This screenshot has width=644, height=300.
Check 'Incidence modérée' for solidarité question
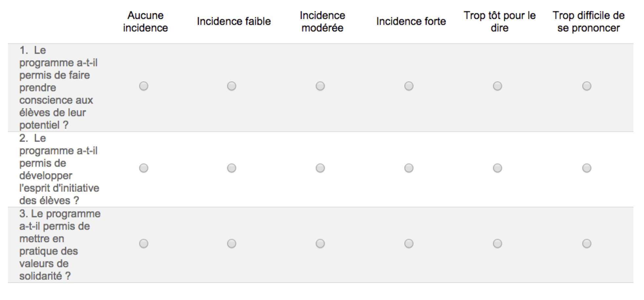[320, 244]
